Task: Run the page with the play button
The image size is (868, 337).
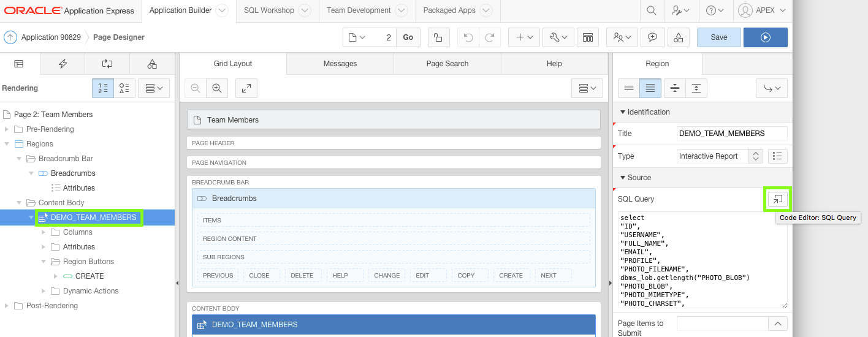Action: [766, 37]
